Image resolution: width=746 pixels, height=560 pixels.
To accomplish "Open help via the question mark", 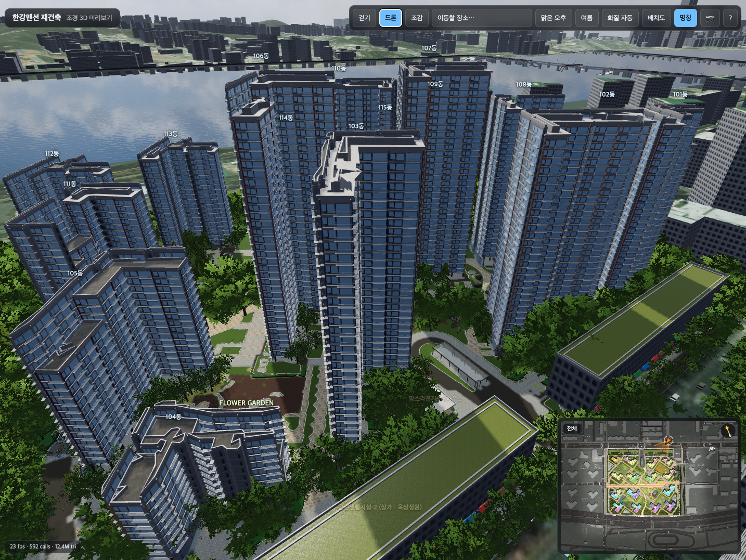I will [730, 18].
